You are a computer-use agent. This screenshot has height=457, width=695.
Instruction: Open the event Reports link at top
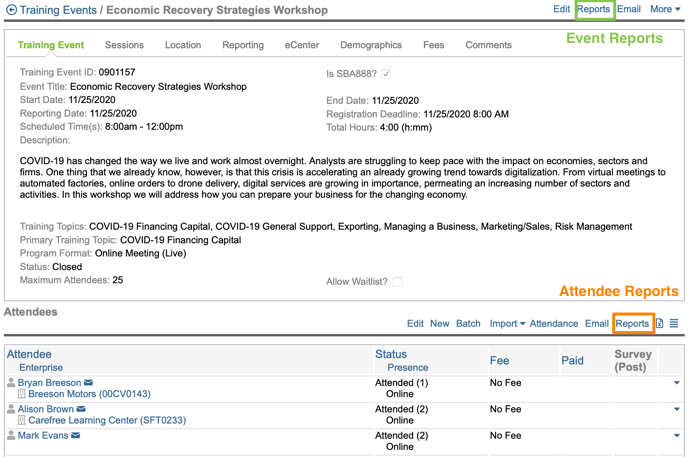coord(593,9)
